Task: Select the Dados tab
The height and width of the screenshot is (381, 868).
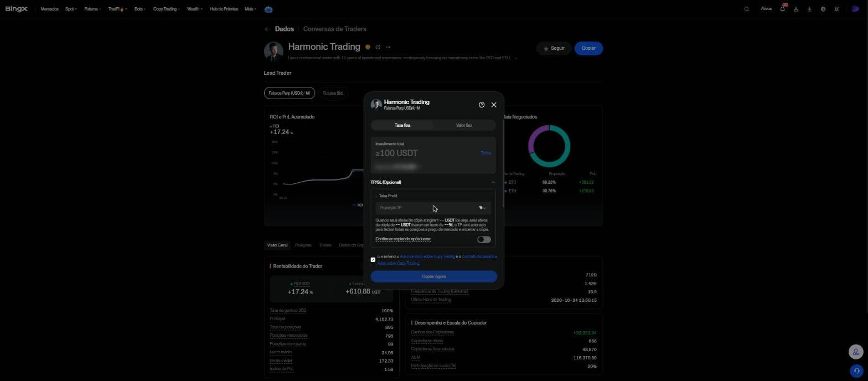Action: coord(284,29)
